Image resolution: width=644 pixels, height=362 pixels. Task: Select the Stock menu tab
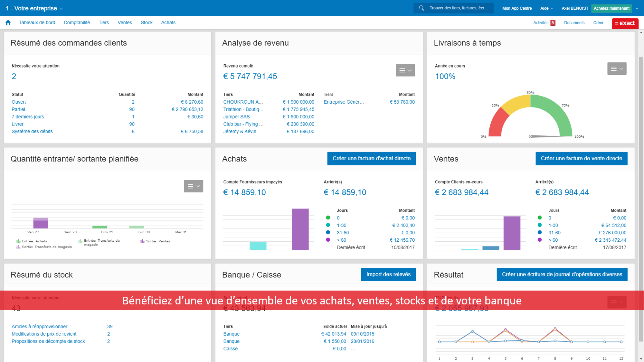pos(147,23)
